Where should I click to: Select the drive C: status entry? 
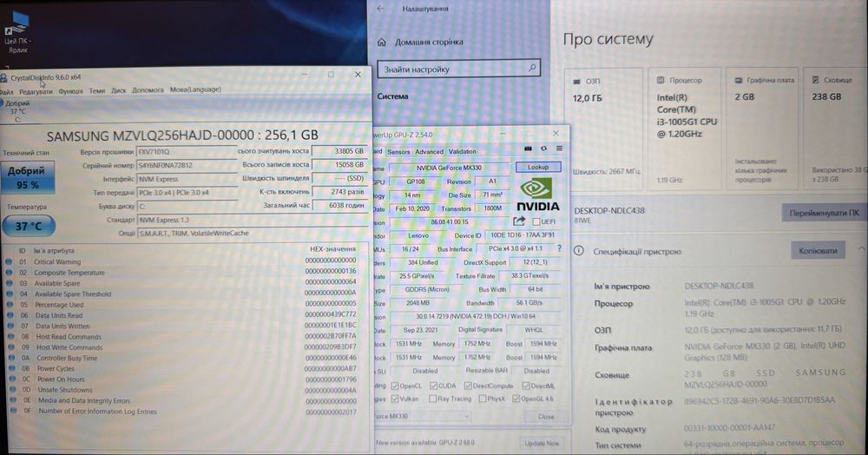pos(16,111)
